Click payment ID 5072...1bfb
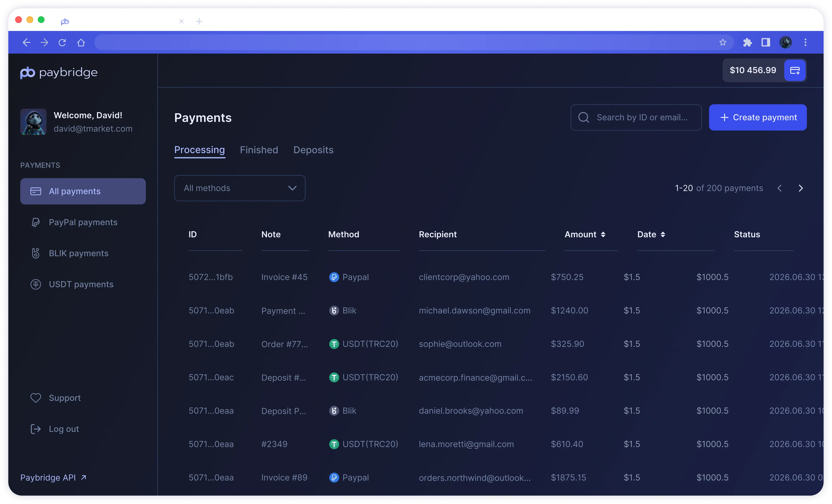The height and width of the screenshot is (504, 832). [x=210, y=277]
